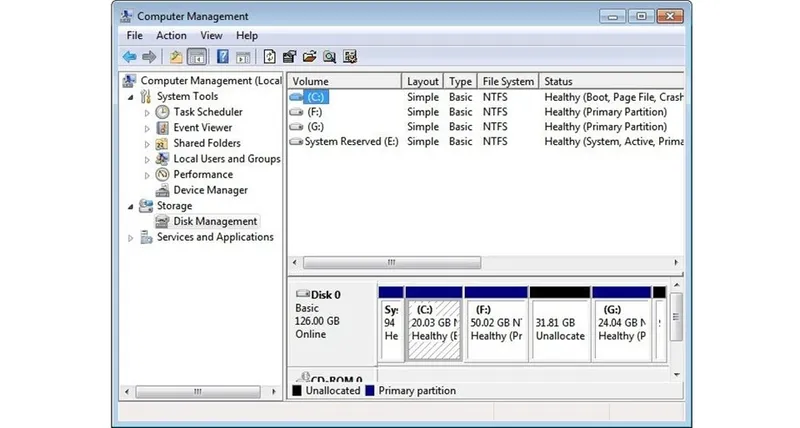The width and height of the screenshot is (800, 428).
Task: Select the (C:) 20.03 GB partition block
Action: tap(434, 323)
